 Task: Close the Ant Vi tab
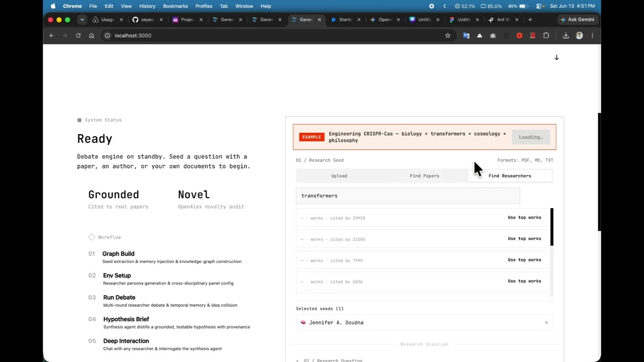[517, 20]
